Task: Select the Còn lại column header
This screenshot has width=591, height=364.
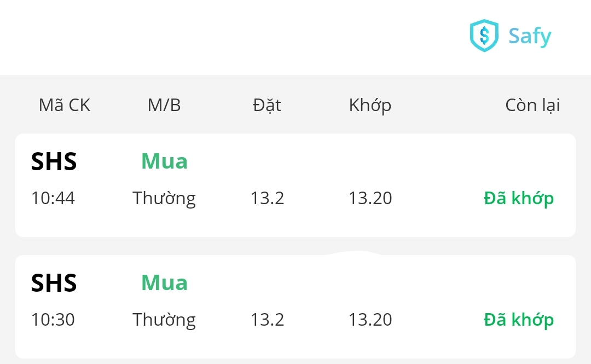Action: pyautogui.click(x=532, y=105)
